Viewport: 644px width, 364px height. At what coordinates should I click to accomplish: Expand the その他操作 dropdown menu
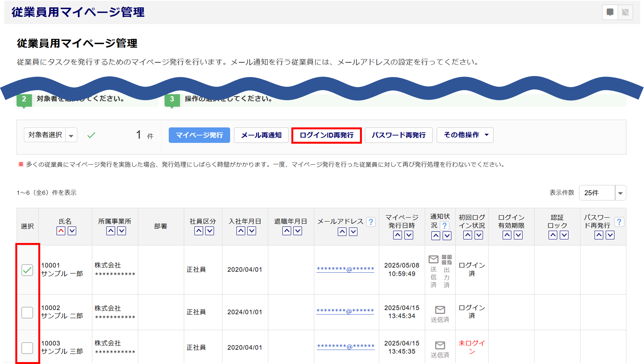[x=465, y=135]
